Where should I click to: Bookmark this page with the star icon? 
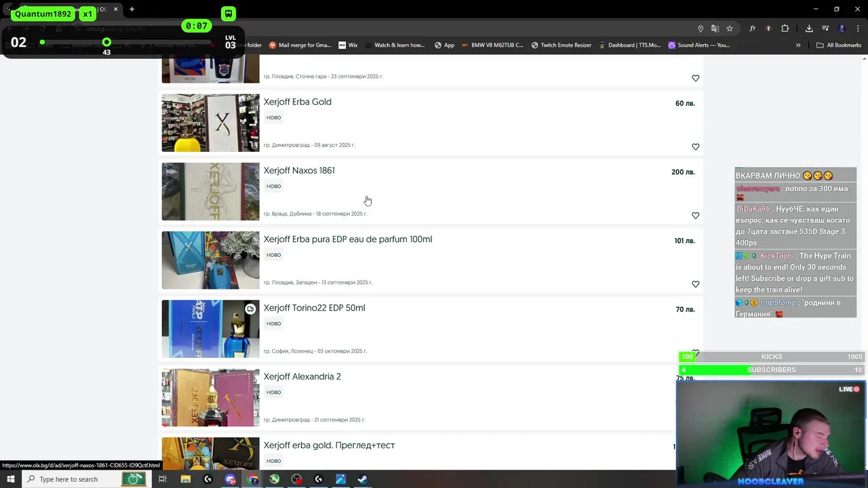(x=730, y=28)
